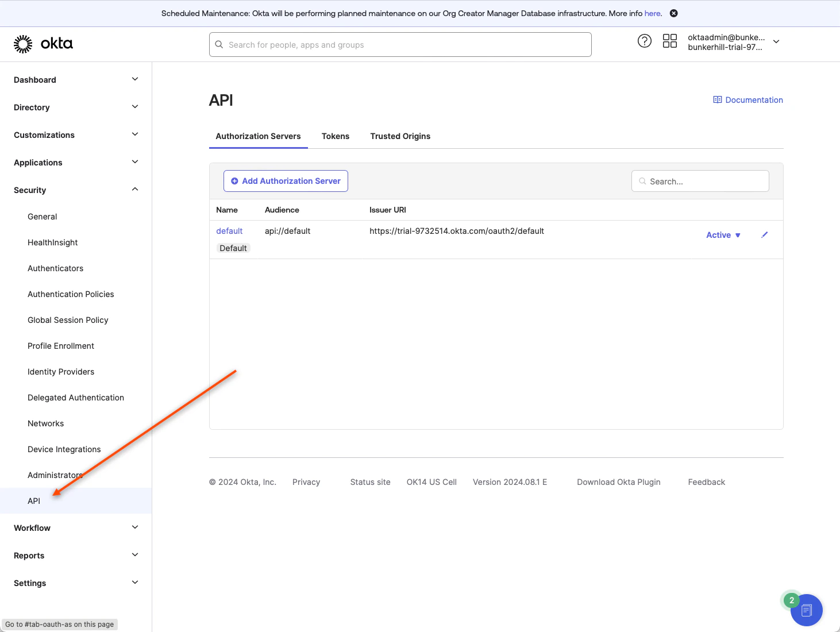The width and height of the screenshot is (840, 632).
Task: Switch to the Tokens tab
Action: (x=336, y=136)
